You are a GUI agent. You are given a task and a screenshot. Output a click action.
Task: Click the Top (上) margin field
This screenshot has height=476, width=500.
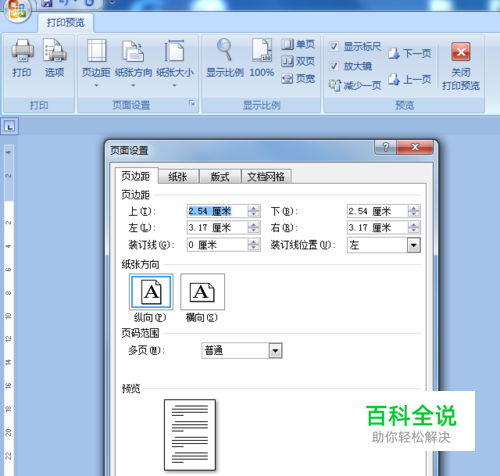pyautogui.click(x=217, y=211)
